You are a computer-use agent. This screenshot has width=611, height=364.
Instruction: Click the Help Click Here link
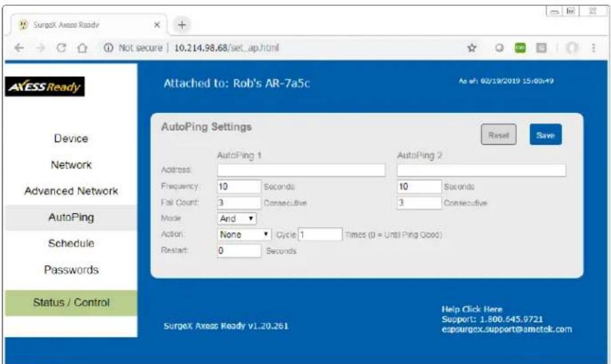tap(472, 310)
